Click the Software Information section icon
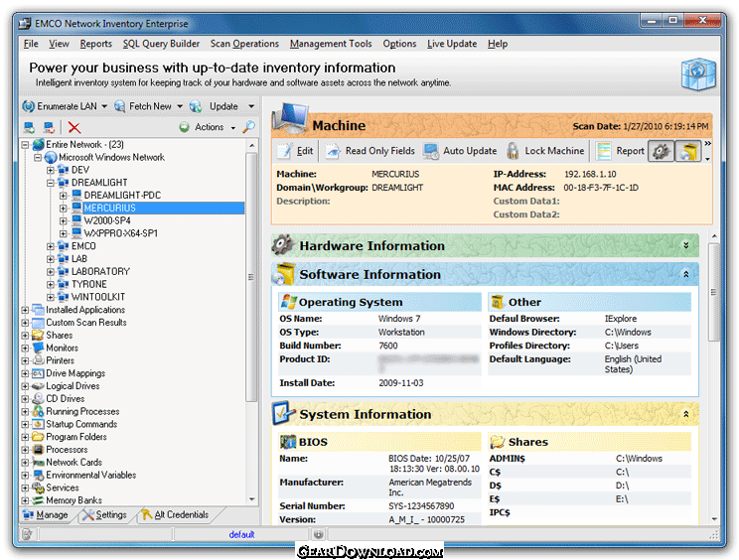The width and height of the screenshot is (739, 560). click(x=283, y=274)
